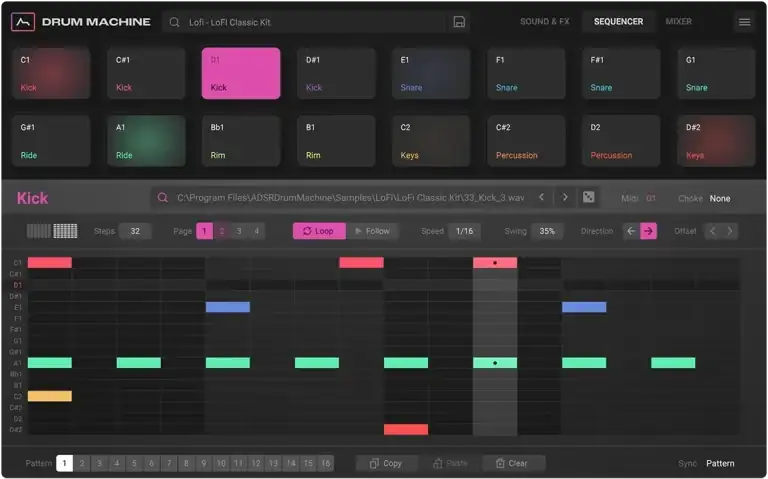
Task: Load the next sample with right chevron
Action: point(565,197)
